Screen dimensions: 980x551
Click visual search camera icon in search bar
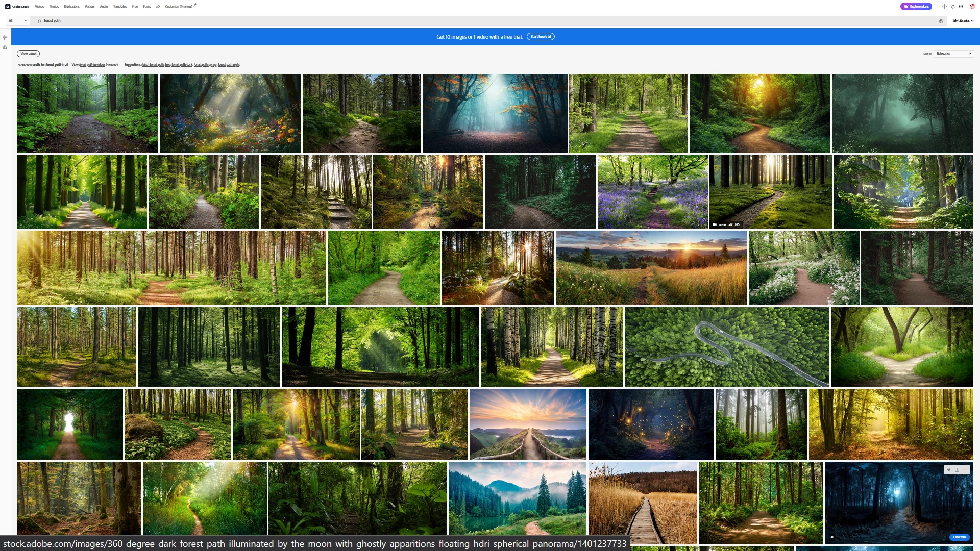click(x=941, y=21)
